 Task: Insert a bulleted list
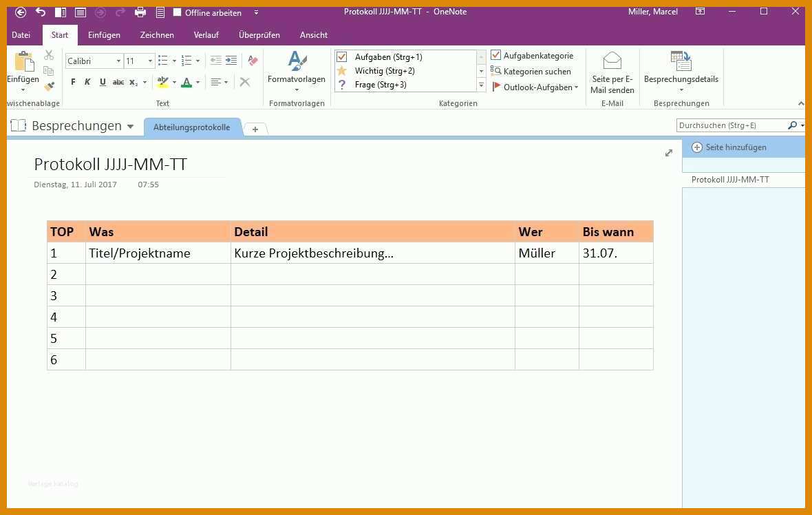click(162, 61)
